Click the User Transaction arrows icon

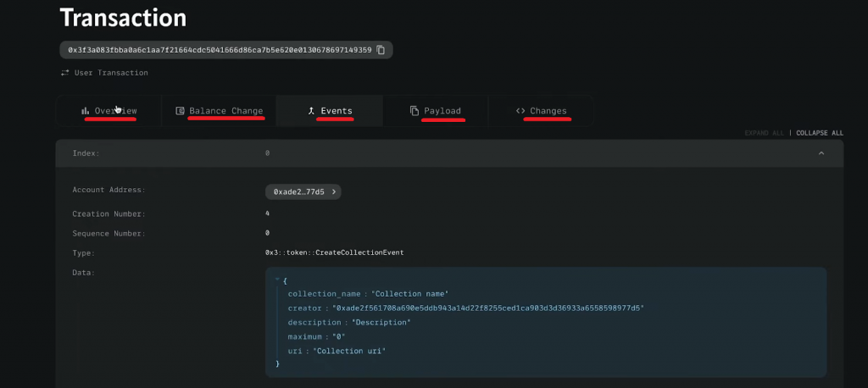pyautogui.click(x=64, y=73)
